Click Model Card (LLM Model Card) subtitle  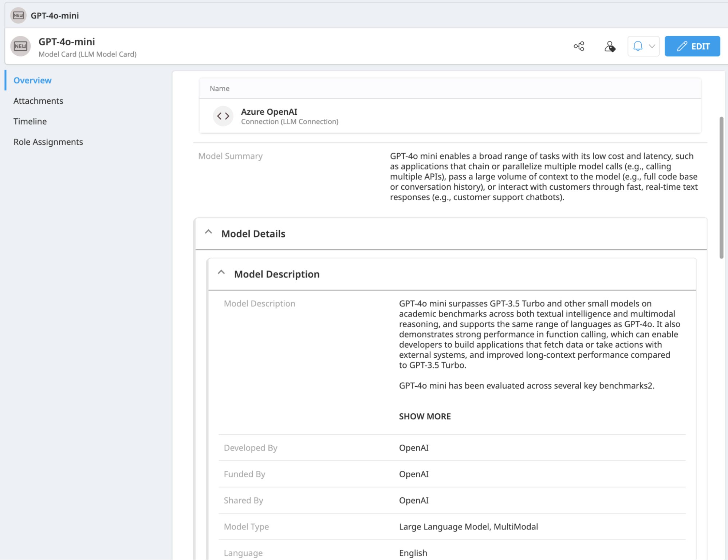tap(87, 54)
